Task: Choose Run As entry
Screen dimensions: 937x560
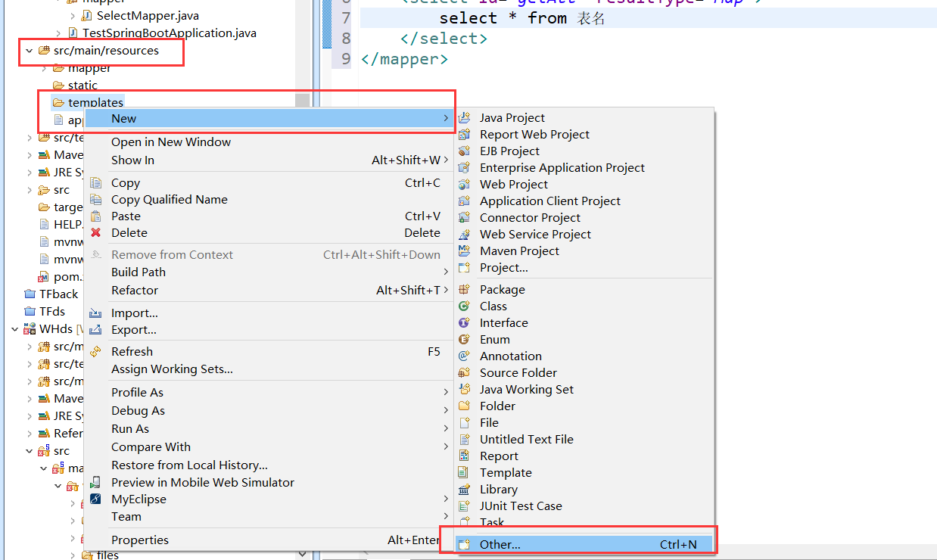Action: (130, 428)
